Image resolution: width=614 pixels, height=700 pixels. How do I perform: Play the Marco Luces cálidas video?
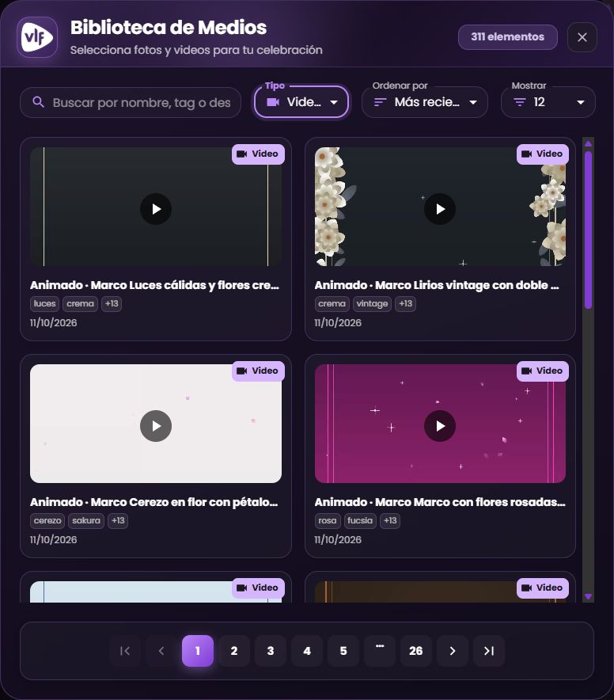156,209
